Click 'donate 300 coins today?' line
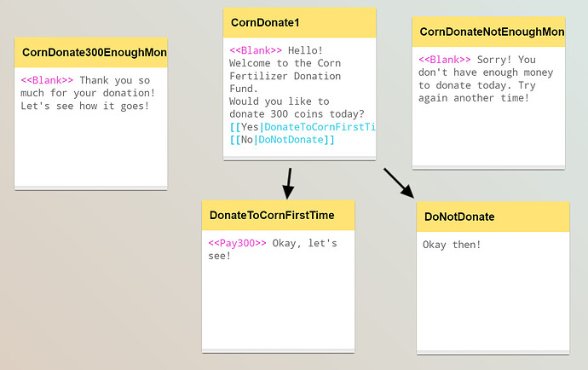 297,114
